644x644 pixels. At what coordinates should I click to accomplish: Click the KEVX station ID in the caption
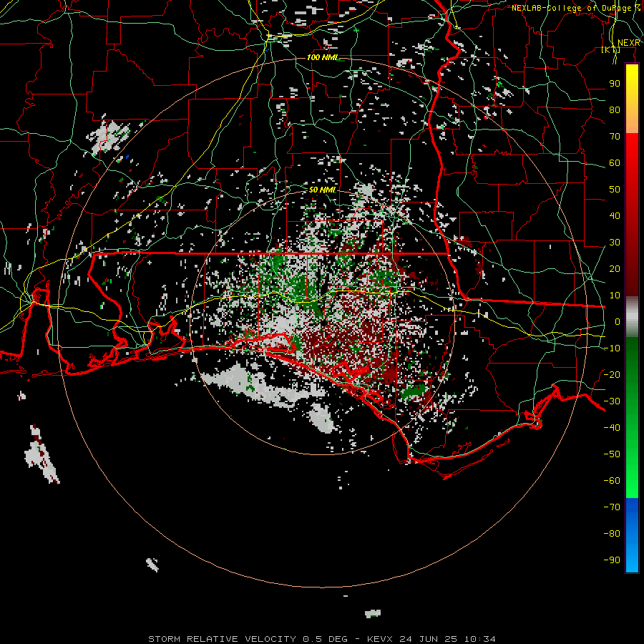tap(380, 639)
